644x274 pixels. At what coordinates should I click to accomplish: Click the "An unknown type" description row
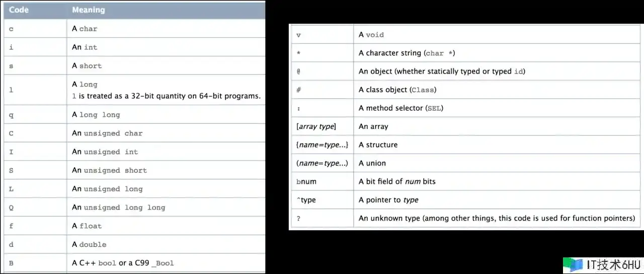[x=497, y=218]
